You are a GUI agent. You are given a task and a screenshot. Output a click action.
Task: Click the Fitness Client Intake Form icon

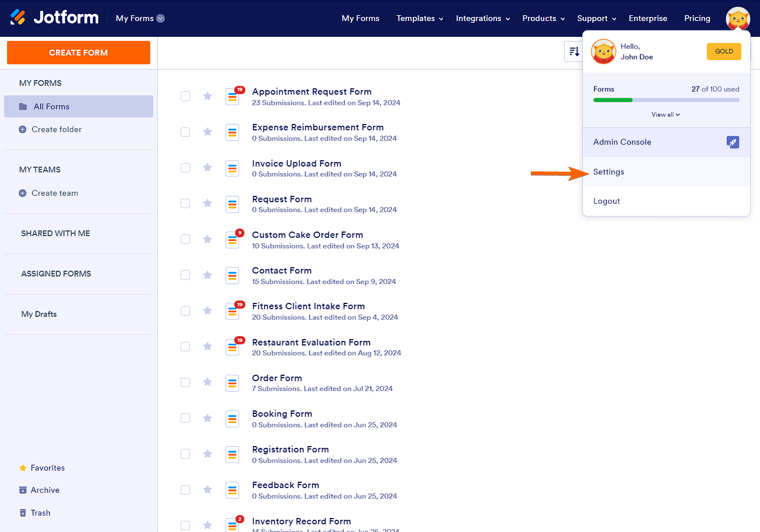coord(233,311)
